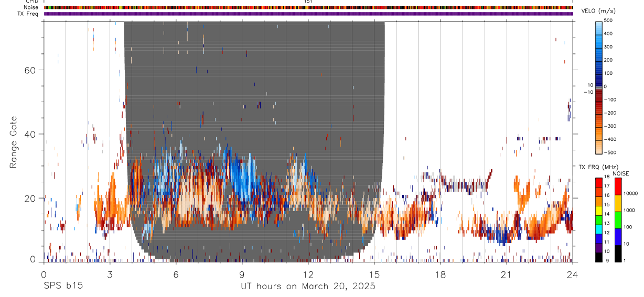Click the '18' hour tick on time axis
Viewport: 644px width, 297px height.
[x=441, y=274]
